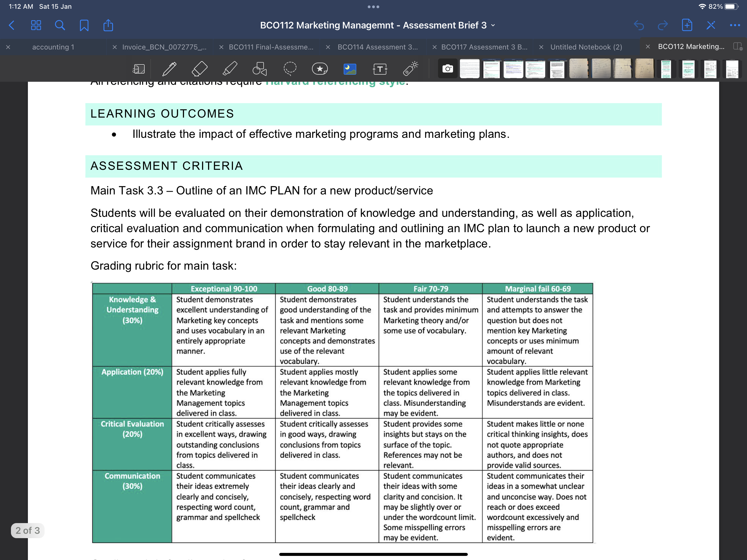Screen dimensions: 747x560
Task: Insert the first recent photo beside camera
Action: (470, 69)
